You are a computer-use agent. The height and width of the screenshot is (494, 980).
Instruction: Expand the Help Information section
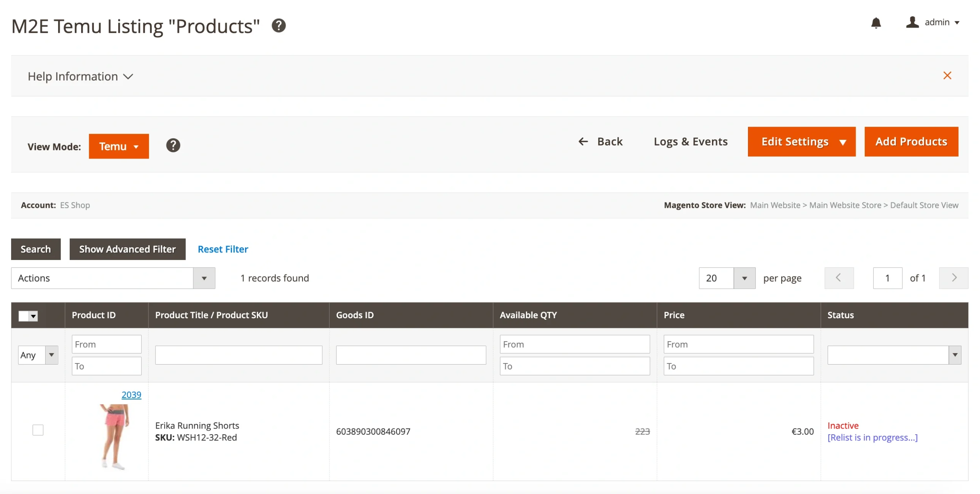point(80,76)
